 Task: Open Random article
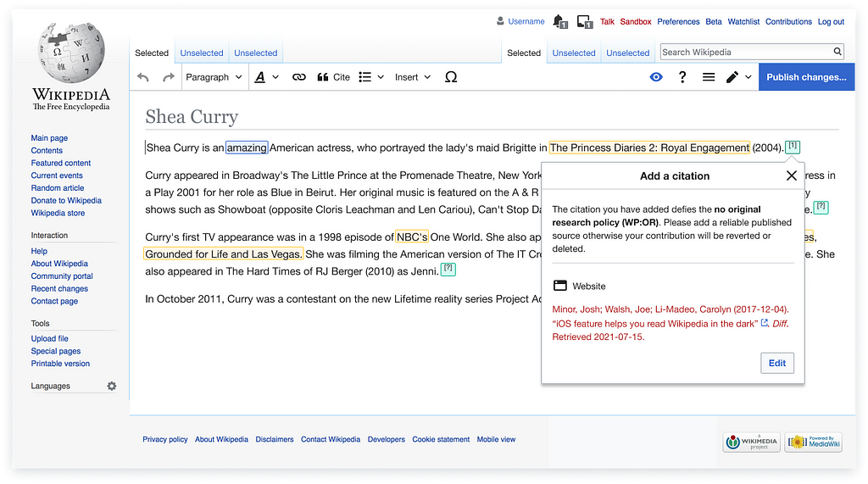(58, 187)
